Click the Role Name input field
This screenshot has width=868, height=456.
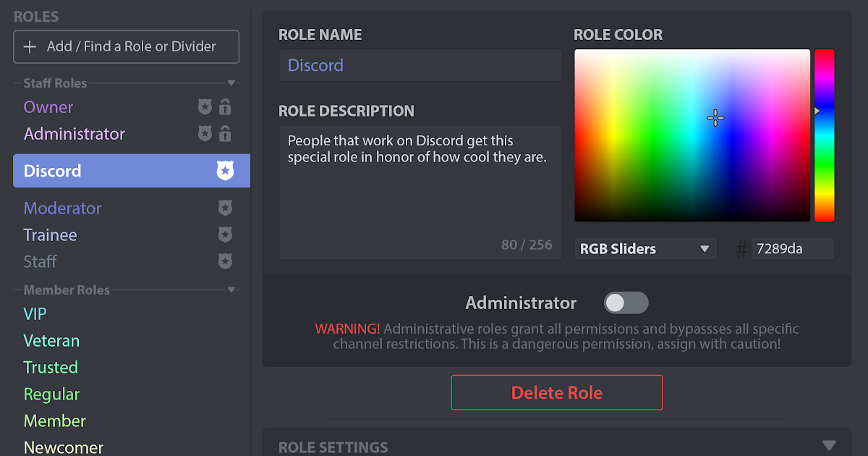(x=420, y=65)
